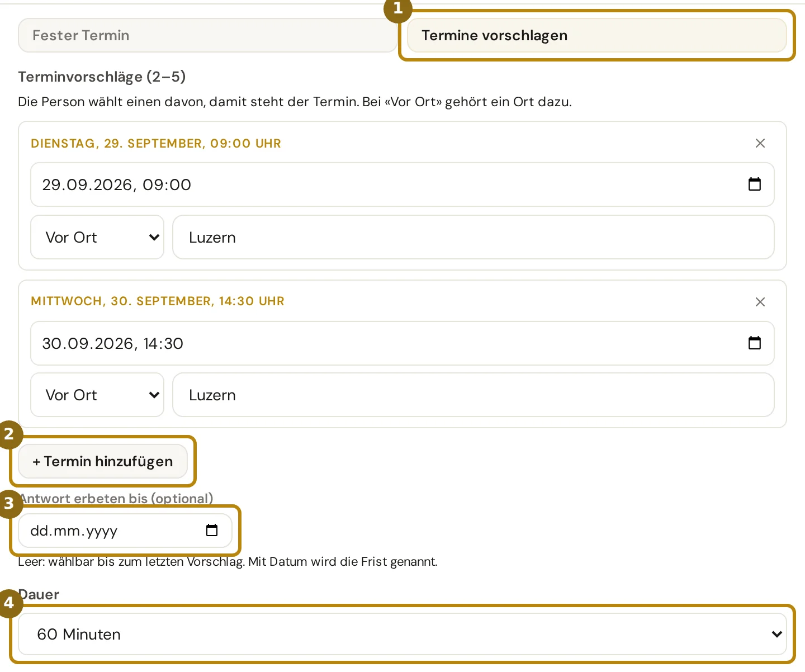Switch to Fester Termin mode
This screenshot has height=672, width=805.
(207, 35)
